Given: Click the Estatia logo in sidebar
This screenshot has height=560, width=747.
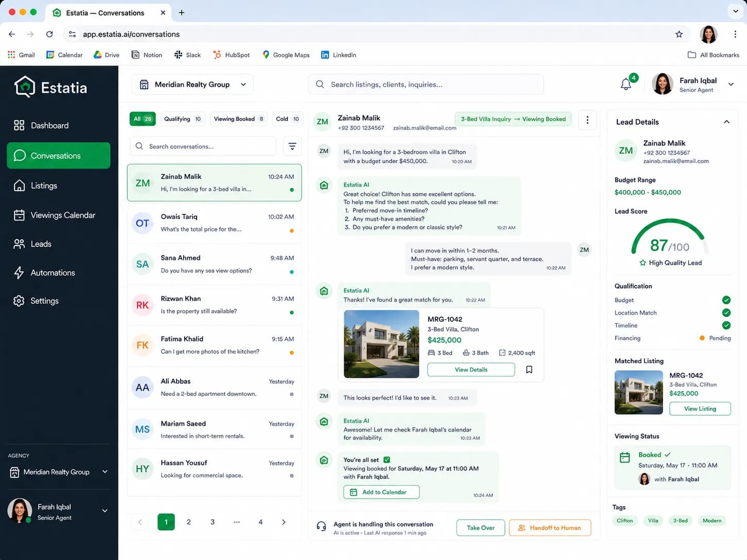Looking at the screenshot, I should tap(51, 87).
